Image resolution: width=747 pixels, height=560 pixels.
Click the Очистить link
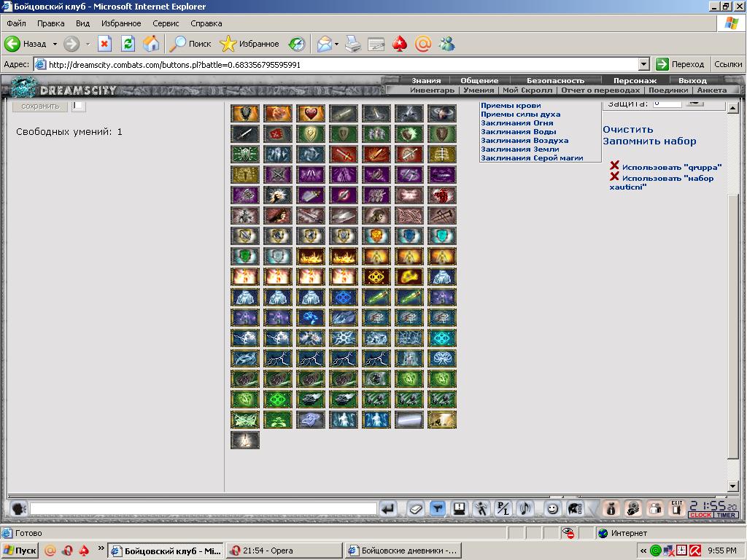628,130
